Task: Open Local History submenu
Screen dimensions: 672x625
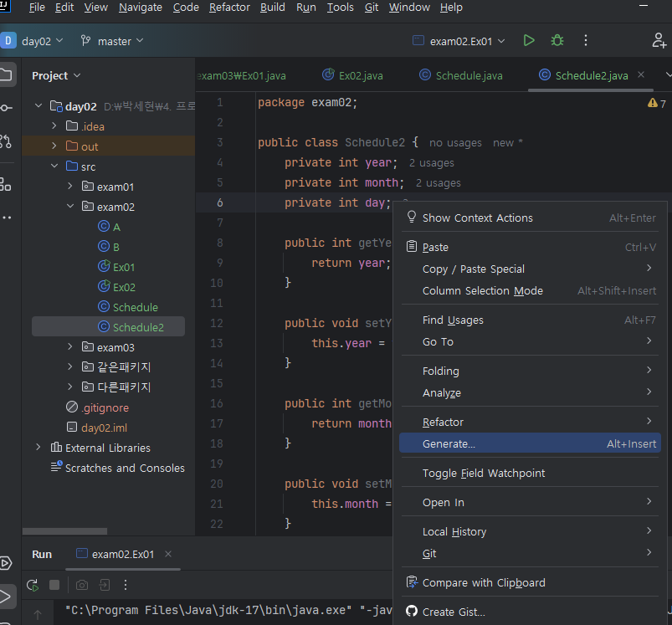Action: (x=530, y=531)
